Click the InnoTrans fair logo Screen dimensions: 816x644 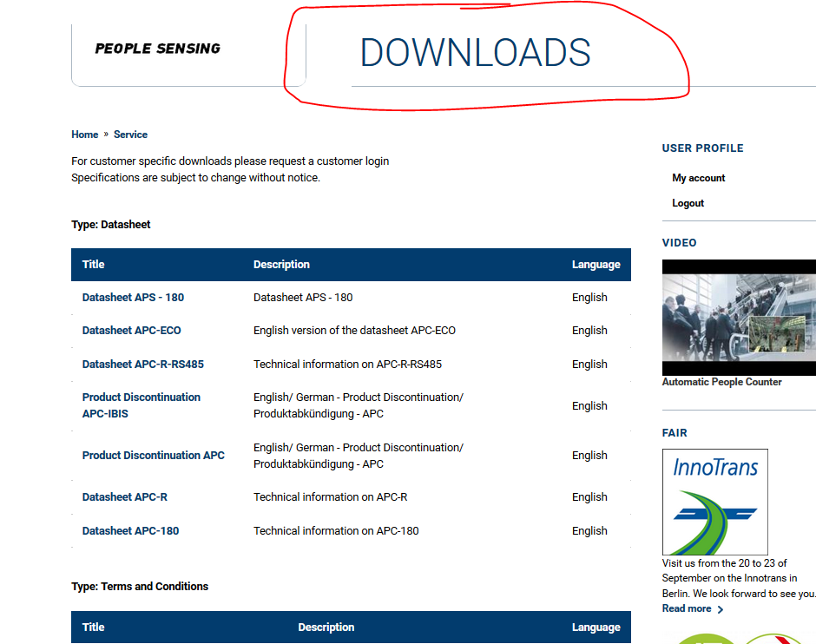point(714,502)
